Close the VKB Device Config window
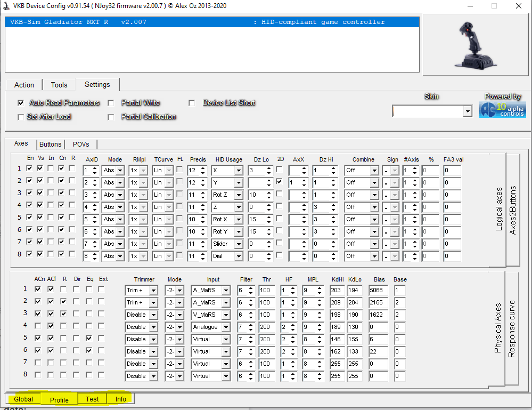This screenshot has width=532, height=410. 519,6
